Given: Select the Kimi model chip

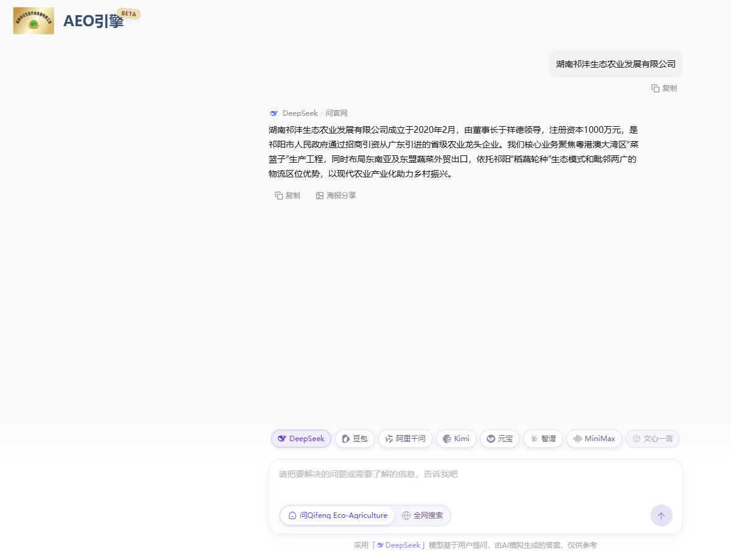Looking at the screenshot, I should (x=456, y=439).
